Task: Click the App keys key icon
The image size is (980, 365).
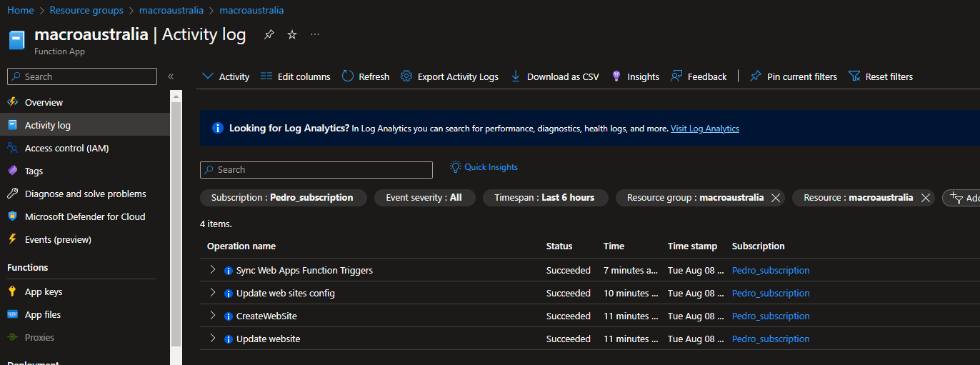Action: point(12,291)
